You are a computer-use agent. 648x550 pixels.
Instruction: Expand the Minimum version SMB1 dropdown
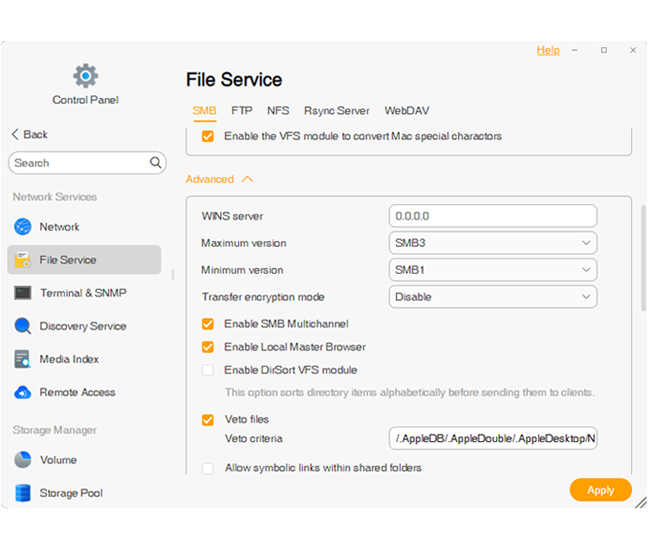(x=492, y=270)
